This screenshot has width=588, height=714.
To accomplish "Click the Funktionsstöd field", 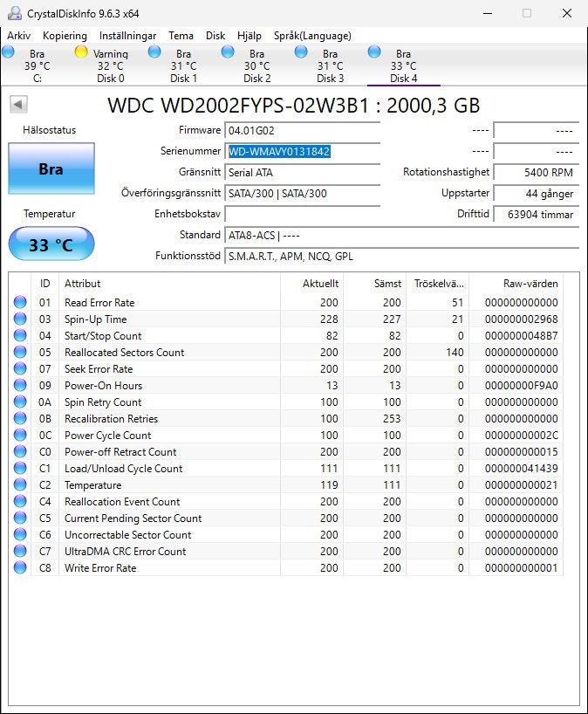I will [402, 257].
